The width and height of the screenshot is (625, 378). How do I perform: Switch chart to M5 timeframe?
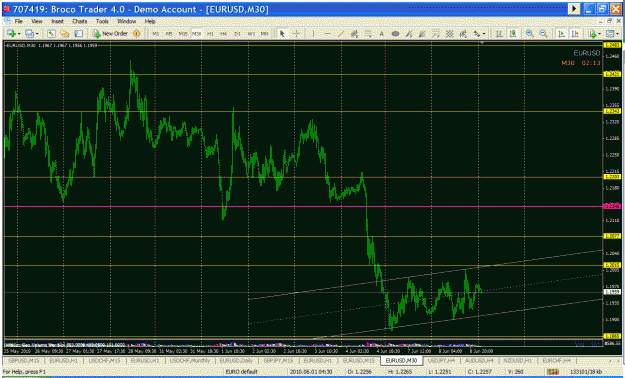(x=169, y=34)
